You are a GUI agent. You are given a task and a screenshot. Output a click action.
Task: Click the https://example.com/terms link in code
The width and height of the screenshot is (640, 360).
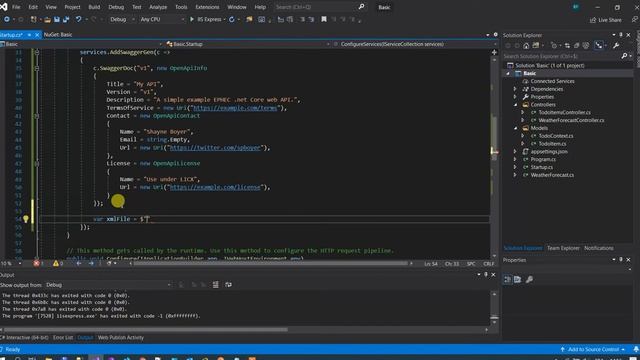pyautogui.click(x=235, y=108)
